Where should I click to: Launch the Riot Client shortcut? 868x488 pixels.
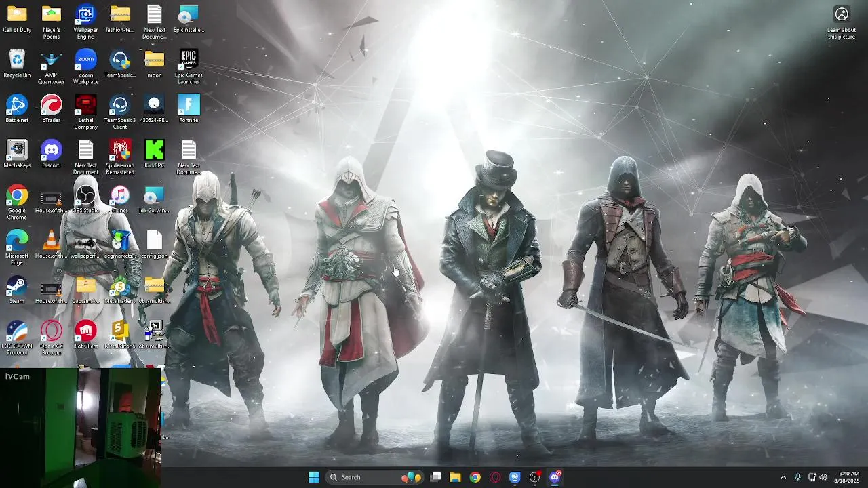tap(85, 335)
